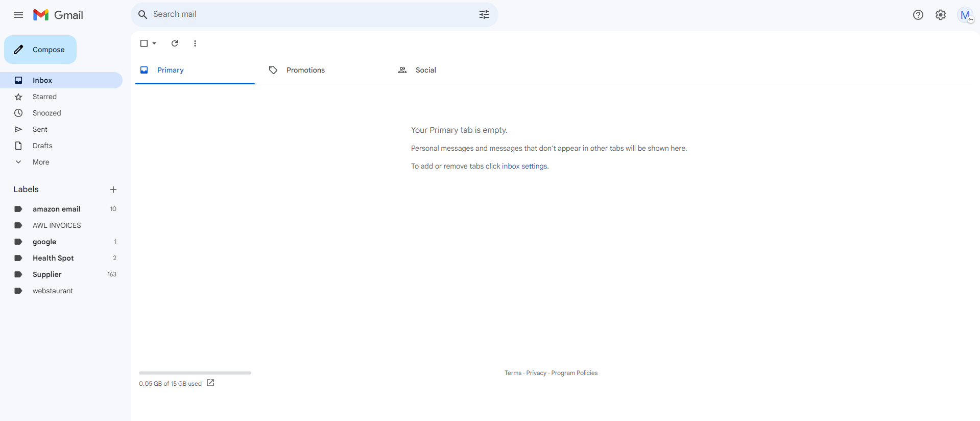Image resolution: width=980 pixels, height=421 pixels.
Task: Open the Snoozed folder
Action: (x=61, y=113)
